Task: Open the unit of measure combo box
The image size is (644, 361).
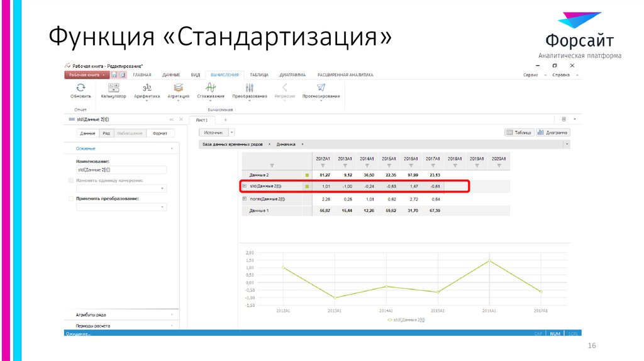Action: click(x=121, y=189)
